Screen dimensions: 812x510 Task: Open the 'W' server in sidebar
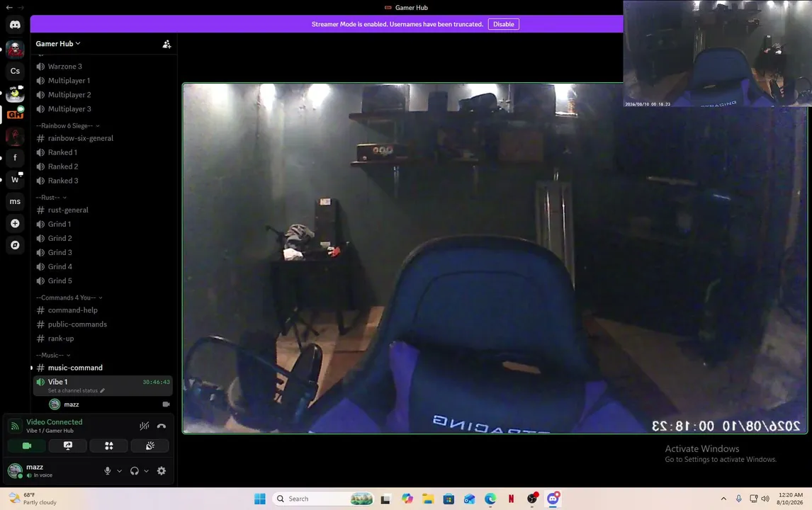[15, 180]
